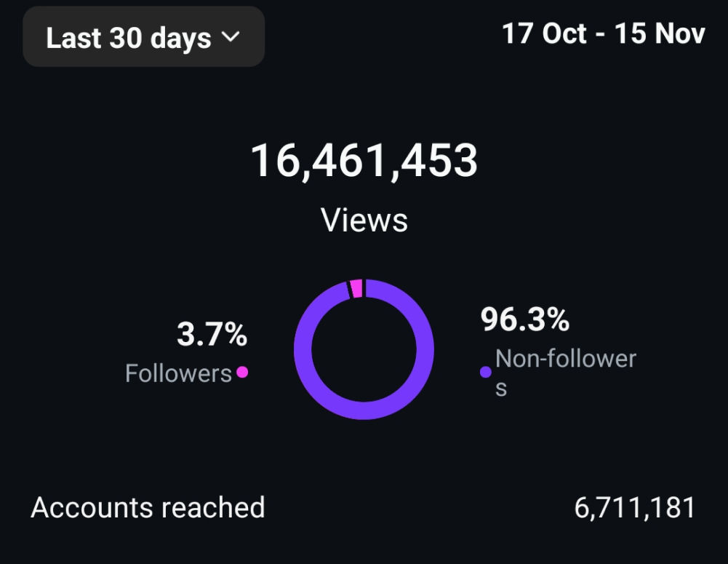The height and width of the screenshot is (564, 728).
Task: Click the pink dot next to Followers
Action: [242, 372]
